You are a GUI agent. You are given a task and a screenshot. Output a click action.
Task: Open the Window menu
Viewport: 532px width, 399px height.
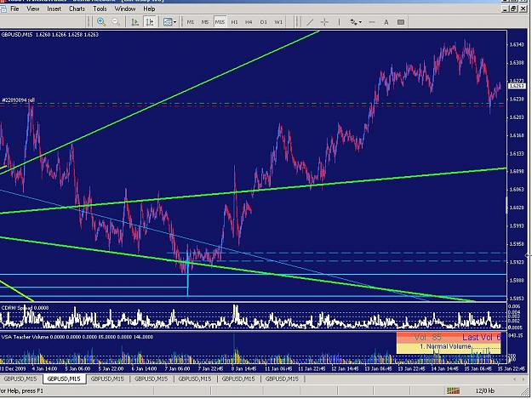125,9
